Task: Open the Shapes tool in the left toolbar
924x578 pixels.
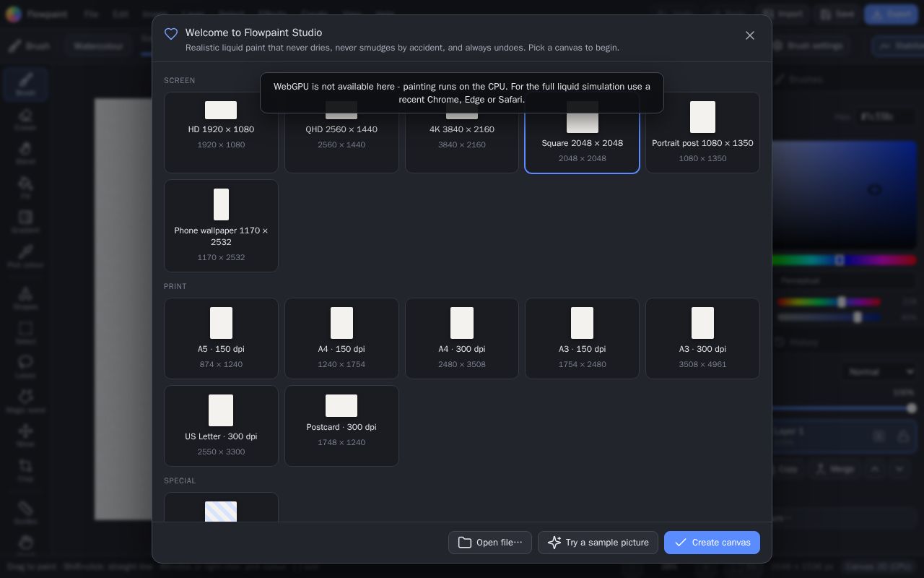Action: tap(25, 298)
